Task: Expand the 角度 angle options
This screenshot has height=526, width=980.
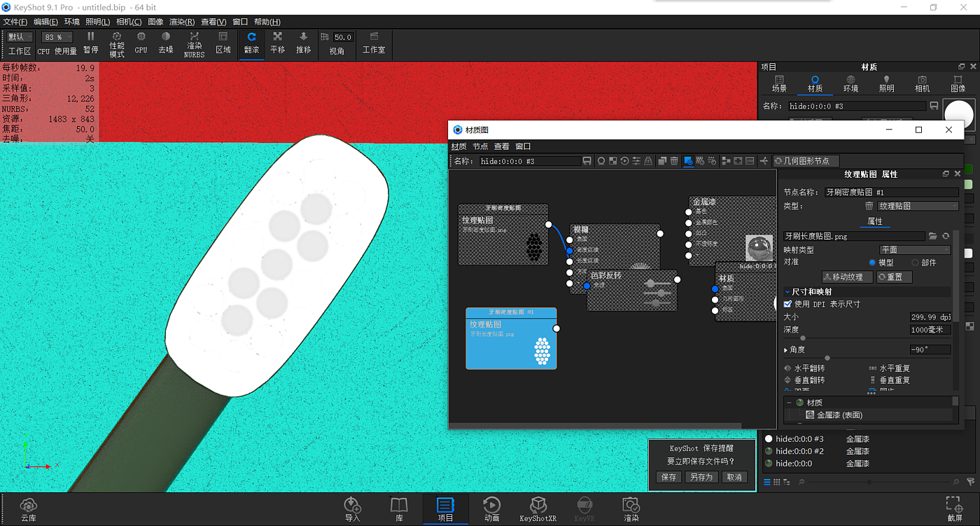Action: (786, 350)
